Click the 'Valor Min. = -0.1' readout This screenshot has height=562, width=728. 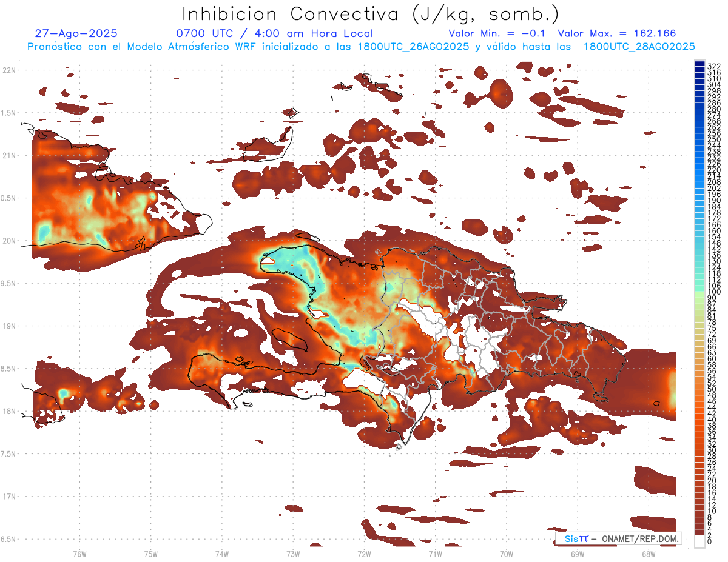497,34
